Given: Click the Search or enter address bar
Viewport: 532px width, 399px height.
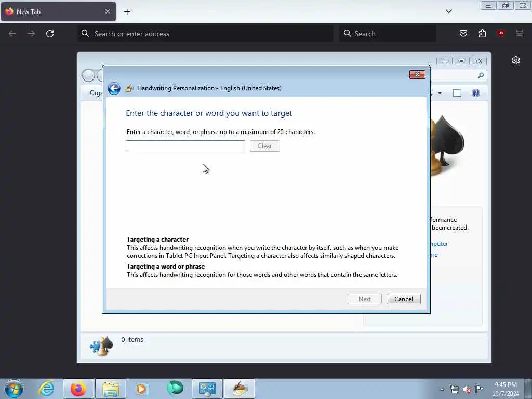Looking at the screenshot, I should [205, 34].
